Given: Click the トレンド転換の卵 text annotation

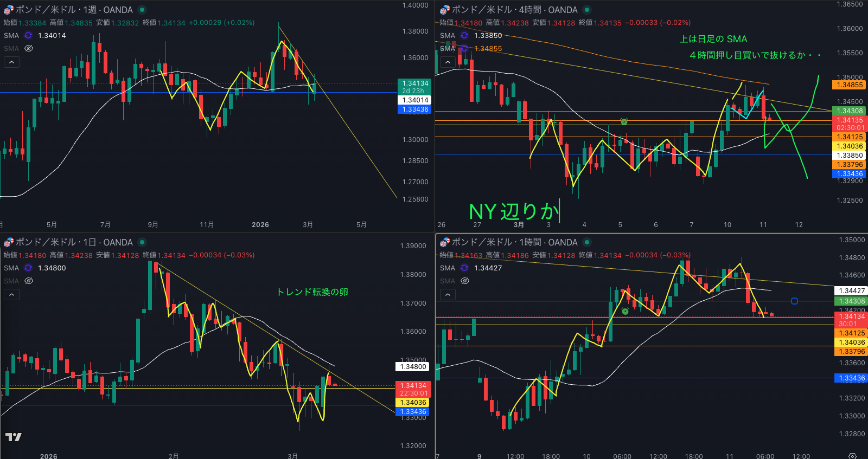Looking at the screenshot, I should coord(312,292).
